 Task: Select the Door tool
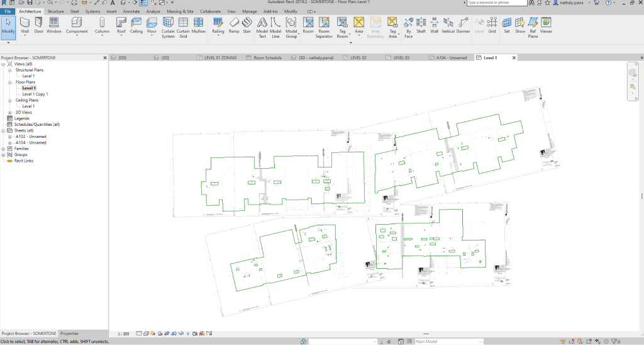click(x=39, y=25)
